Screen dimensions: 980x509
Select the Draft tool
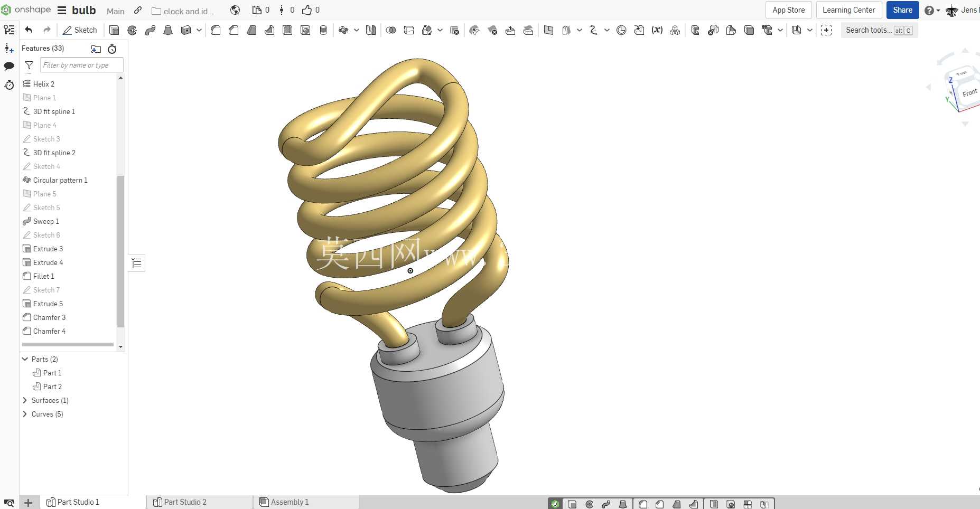(x=251, y=30)
